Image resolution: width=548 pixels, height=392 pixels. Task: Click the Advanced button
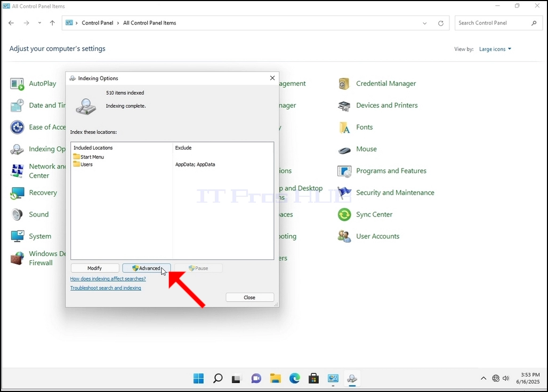147,268
